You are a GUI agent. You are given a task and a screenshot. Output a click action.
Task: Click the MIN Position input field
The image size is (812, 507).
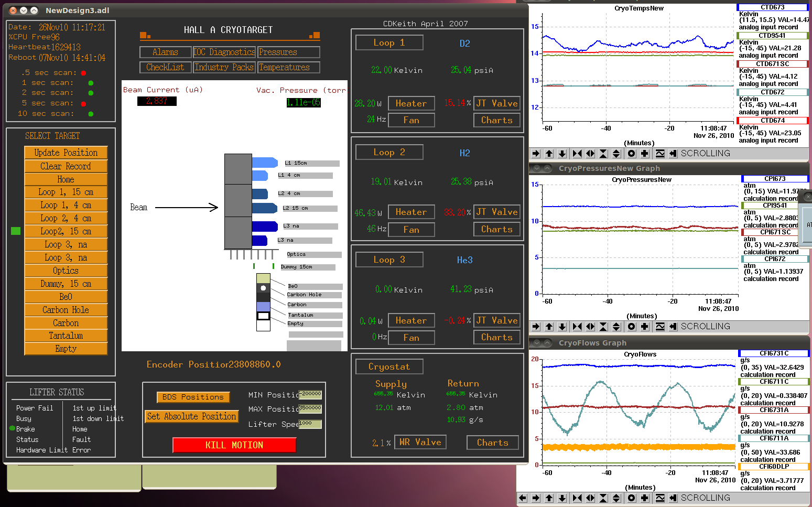click(x=310, y=394)
